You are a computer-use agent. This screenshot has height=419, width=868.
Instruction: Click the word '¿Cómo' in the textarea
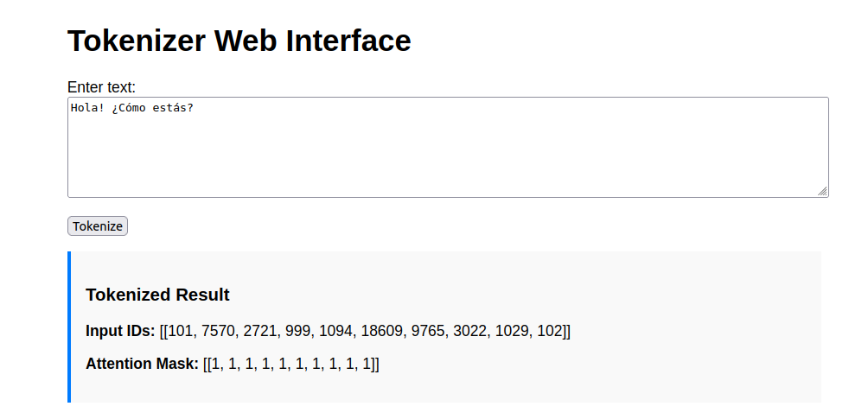click(x=130, y=108)
